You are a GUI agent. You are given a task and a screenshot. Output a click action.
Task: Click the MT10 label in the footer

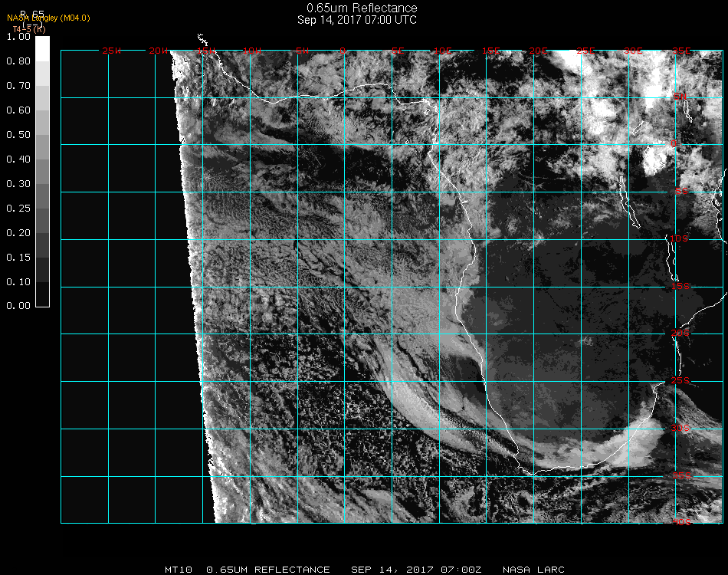[x=179, y=570]
